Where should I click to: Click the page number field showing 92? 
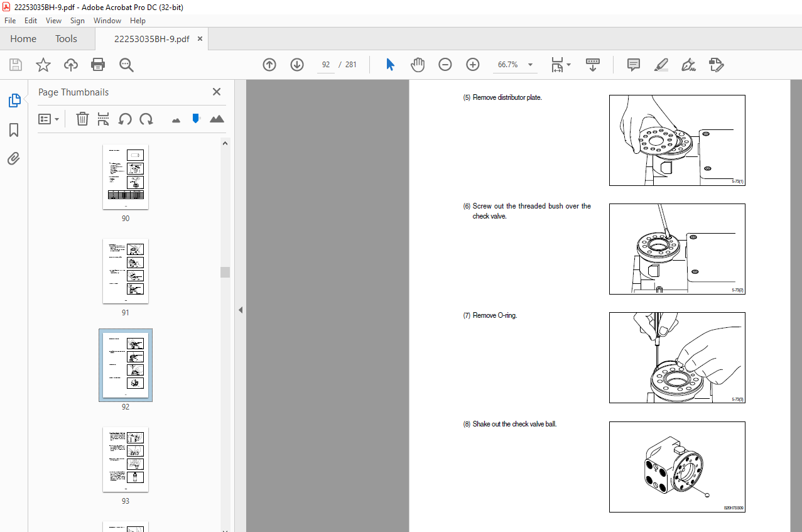(326, 65)
